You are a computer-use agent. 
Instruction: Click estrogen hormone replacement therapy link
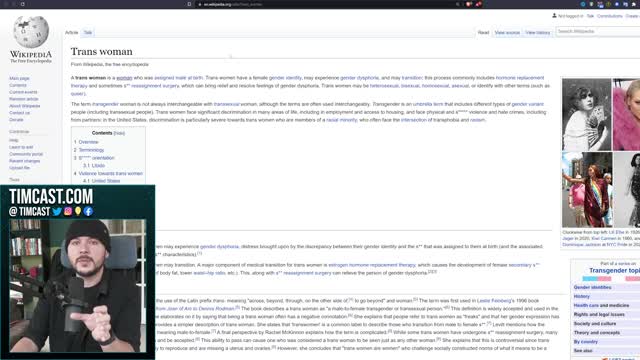tap(372, 265)
